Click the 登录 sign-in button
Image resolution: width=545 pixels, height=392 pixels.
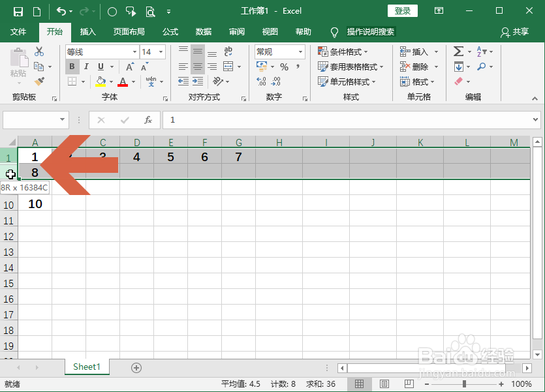click(x=403, y=11)
